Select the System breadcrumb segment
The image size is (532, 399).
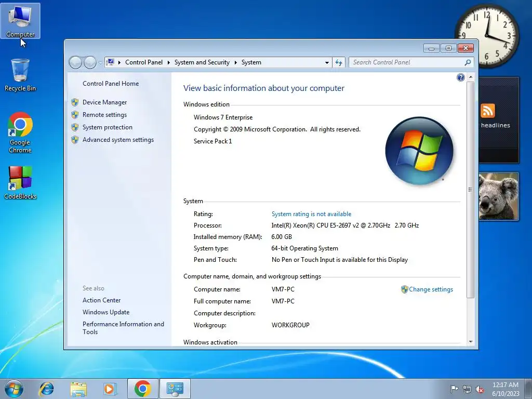(x=251, y=62)
